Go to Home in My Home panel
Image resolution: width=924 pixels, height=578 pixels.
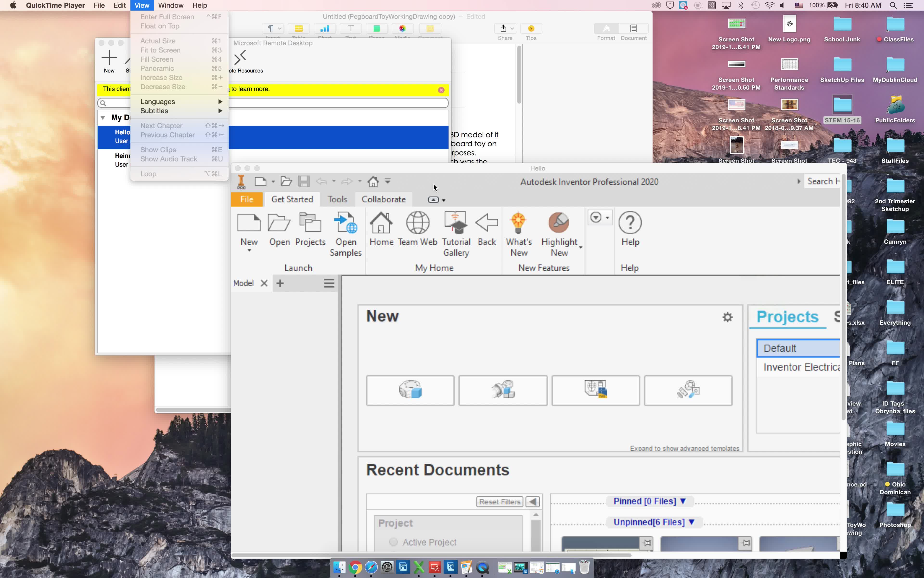point(381,223)
